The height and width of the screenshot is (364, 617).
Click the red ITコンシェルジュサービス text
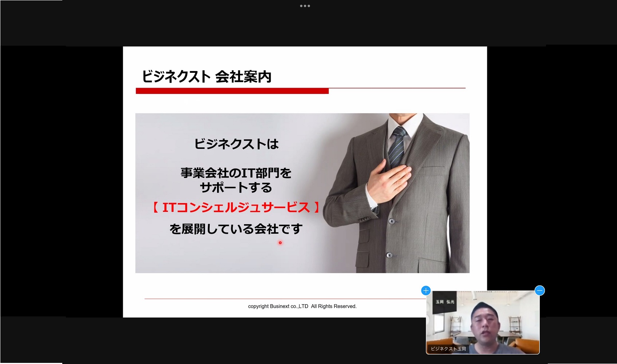[x=236, y=207]
